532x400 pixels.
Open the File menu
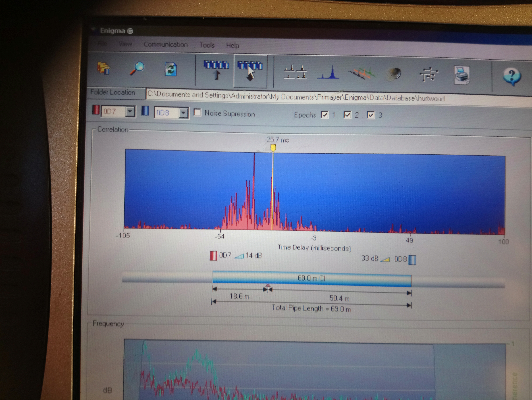102,43
